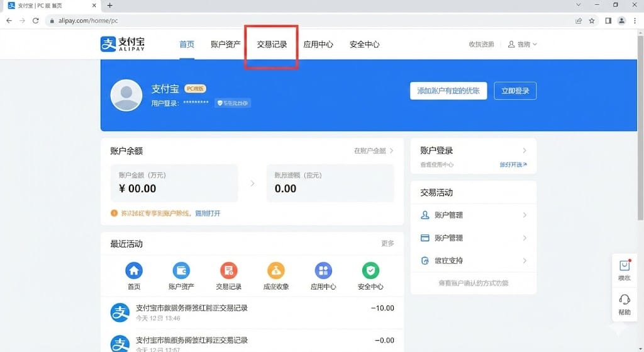Click the ¥ 00.00 balance card
The image size is (644, 352).
174,183
